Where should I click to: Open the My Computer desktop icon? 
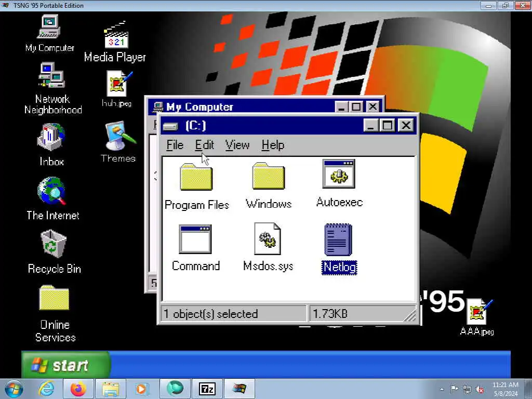[49, 33]
